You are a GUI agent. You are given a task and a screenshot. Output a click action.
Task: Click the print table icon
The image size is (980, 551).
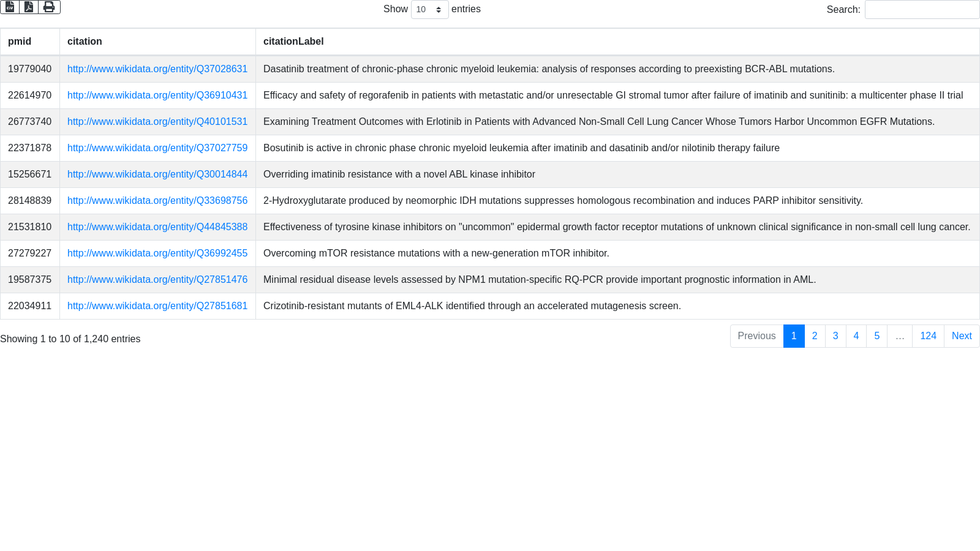click(x=49, y=7)
